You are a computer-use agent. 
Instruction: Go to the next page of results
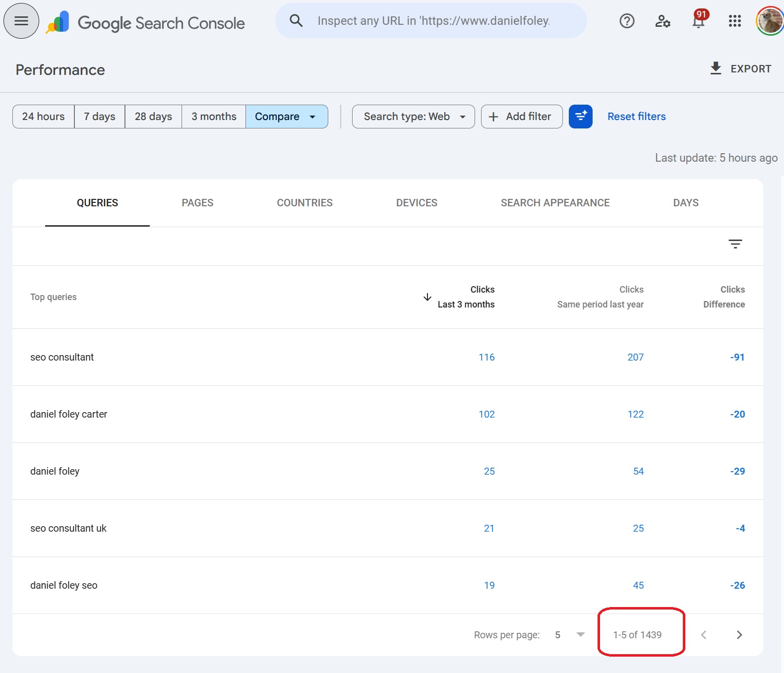pos(739,635)
